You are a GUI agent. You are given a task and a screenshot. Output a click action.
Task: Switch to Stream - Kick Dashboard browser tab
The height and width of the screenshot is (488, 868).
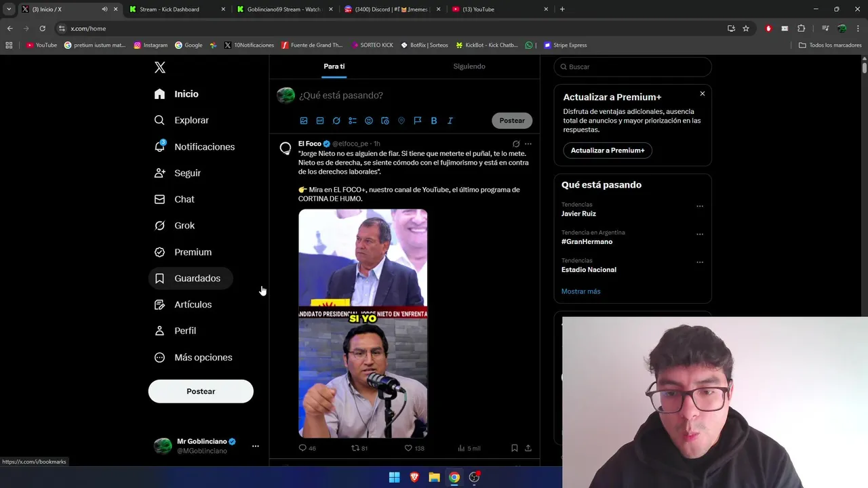point(176,9)
